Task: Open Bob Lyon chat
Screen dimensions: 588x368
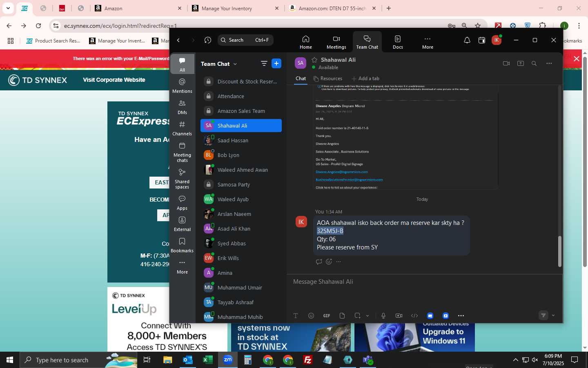Action: [241, 155]
